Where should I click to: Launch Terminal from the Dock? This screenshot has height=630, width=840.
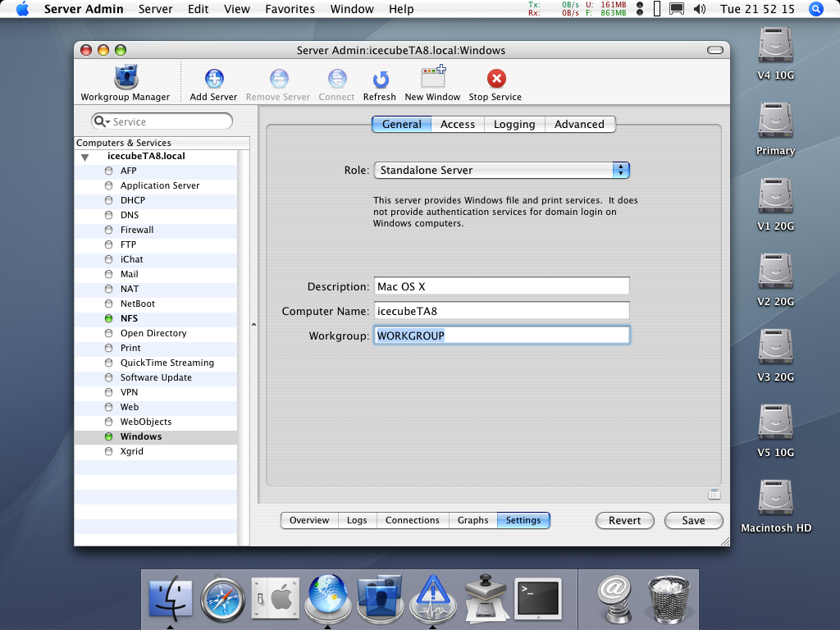pos(538,598)
